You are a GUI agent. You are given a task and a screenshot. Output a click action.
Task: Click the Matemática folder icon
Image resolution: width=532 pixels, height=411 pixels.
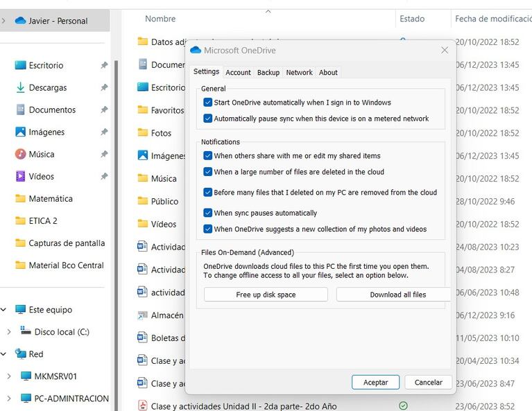(20, 198)
